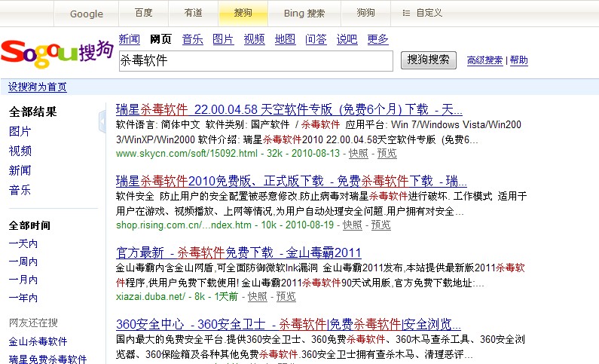
Task: Filter results by 图片 in sidebar
Action: 20,131
